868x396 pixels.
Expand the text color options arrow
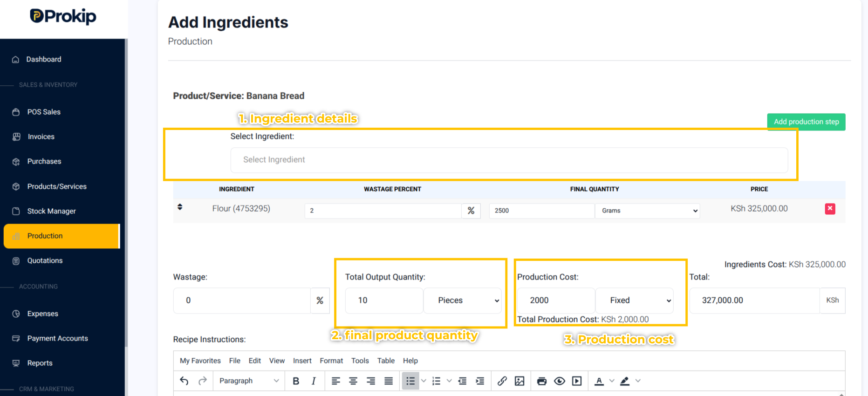(612, 381)
